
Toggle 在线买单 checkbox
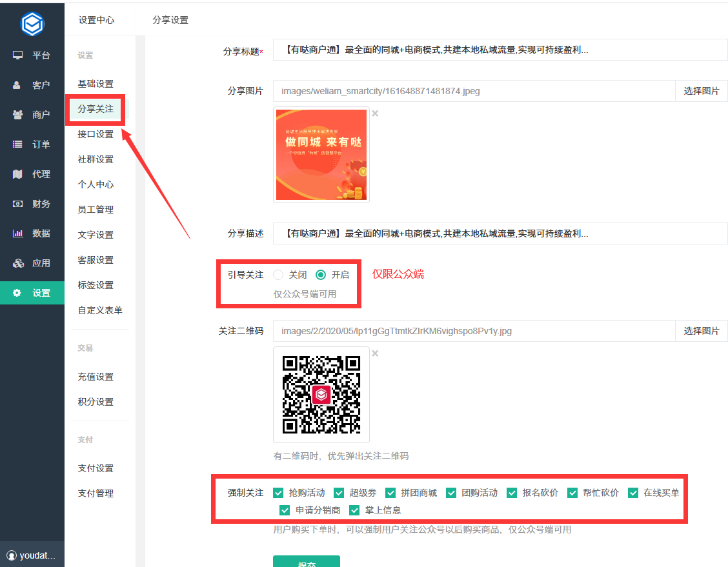633,493
